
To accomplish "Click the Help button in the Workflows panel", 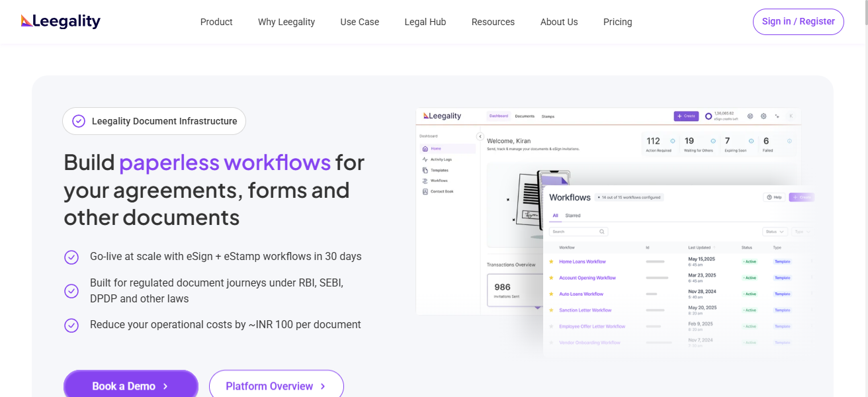I will pos(774,197).
